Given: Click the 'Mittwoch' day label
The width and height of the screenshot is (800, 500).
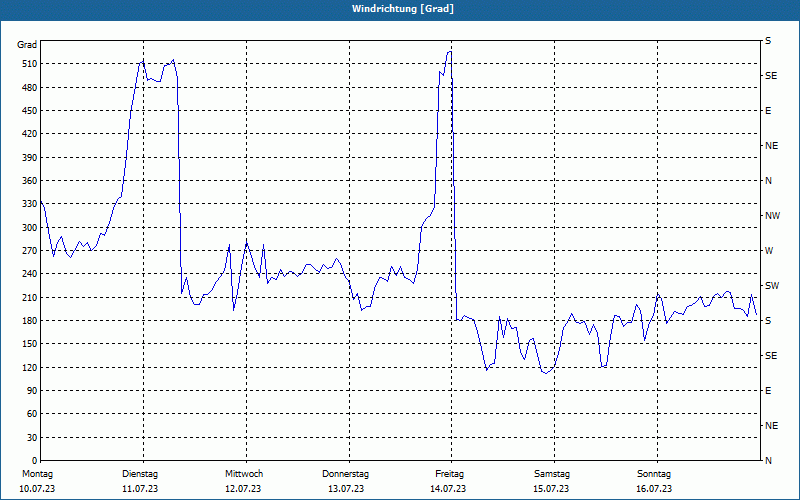Looking at the screenshot, I should (244, 474).
